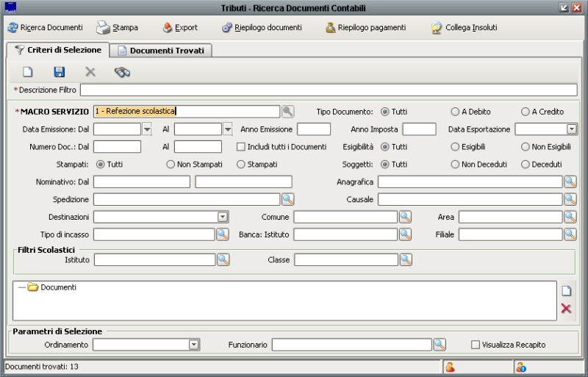The width and height of the screenshot is (588, 377).
Task: Select the A Debito radio button
Action: pyautogui.click(x=455, y=112)
